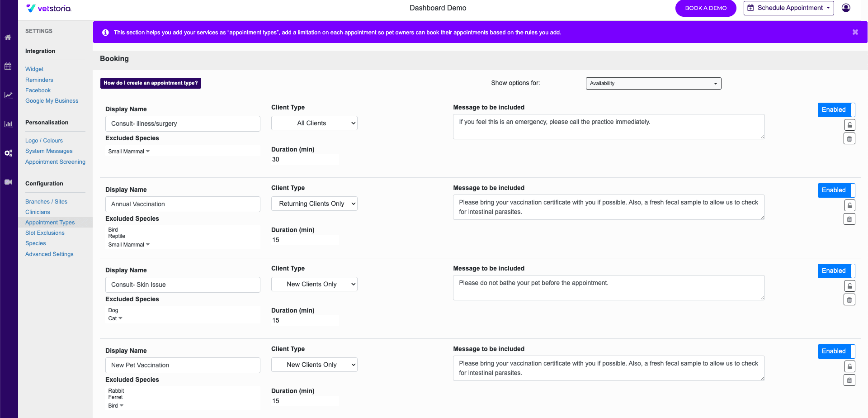Open the video camera sidebar icon
868x418 pixels.
pyautogui.click(x=8, y=182)
